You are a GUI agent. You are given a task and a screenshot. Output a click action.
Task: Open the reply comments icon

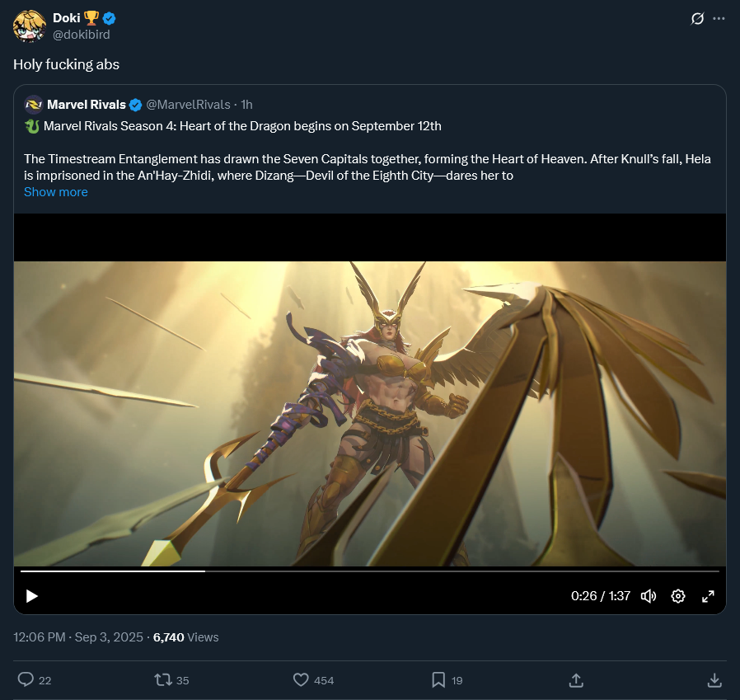tap(26, 679)
